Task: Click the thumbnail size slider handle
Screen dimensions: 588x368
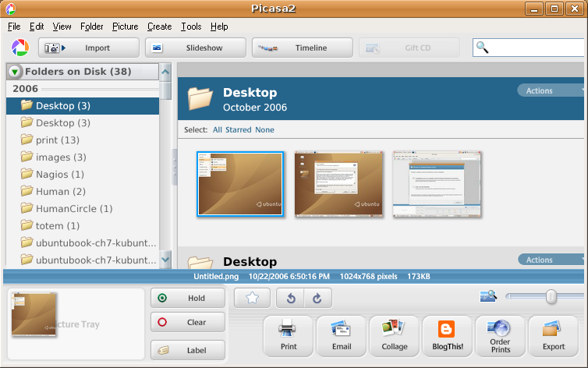Action: (x=551, y=297)
